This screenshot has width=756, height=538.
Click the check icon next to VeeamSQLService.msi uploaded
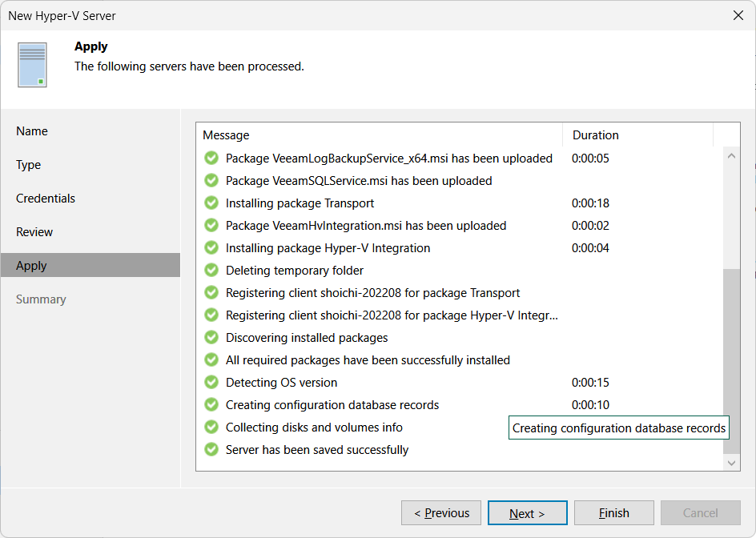[211, 180]
